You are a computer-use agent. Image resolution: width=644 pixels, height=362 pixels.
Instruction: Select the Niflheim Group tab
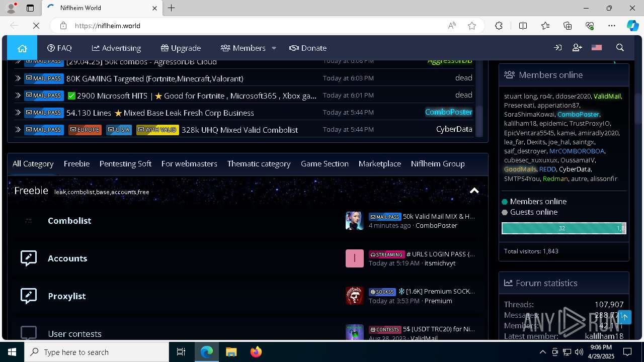pyautogui.click(x=438, y=163)
